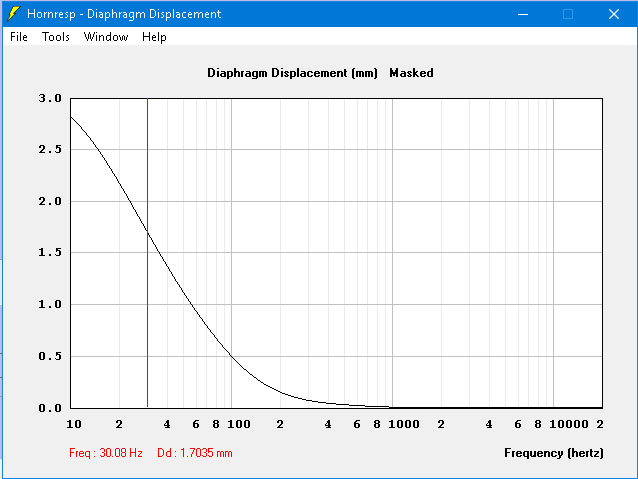
Task: Click the 10000 x-axis frequency label
Action: click(x=569, y=424)
